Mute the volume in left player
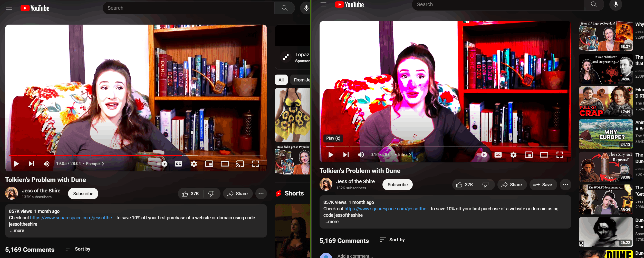 [46, 164]
